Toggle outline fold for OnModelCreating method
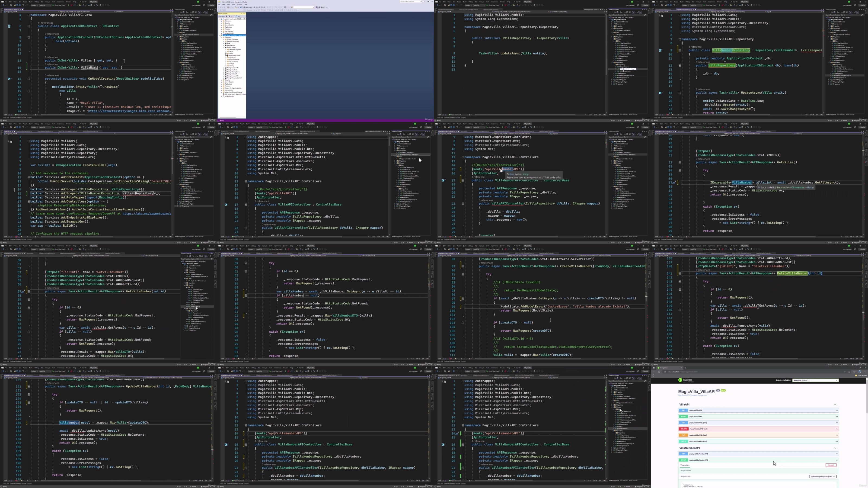868x488 pixels. (29, 78)
